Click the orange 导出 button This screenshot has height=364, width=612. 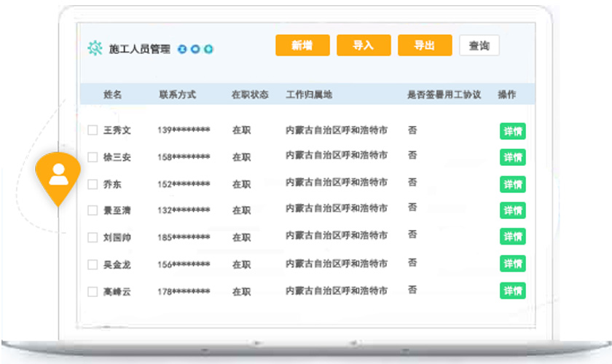[425, 45]
